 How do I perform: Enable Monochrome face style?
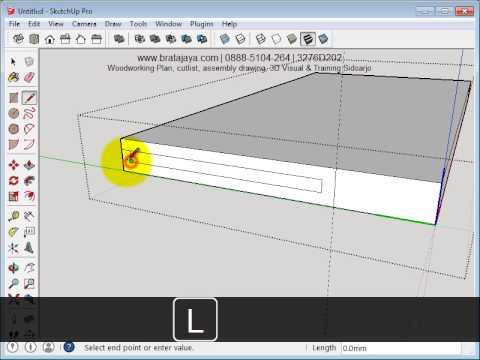pyautogui.click(x=323, y=39)
